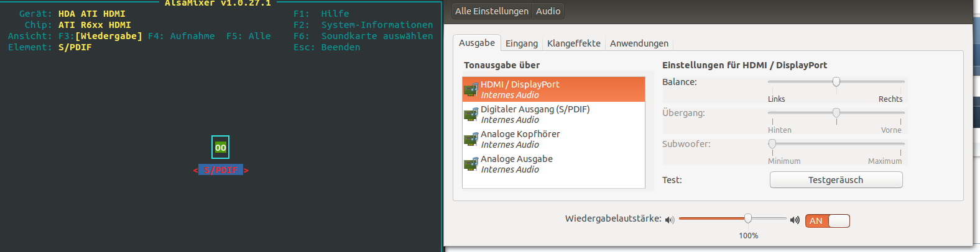Click the loud speaker icon beside the AN switch

(x=795, y=220)
